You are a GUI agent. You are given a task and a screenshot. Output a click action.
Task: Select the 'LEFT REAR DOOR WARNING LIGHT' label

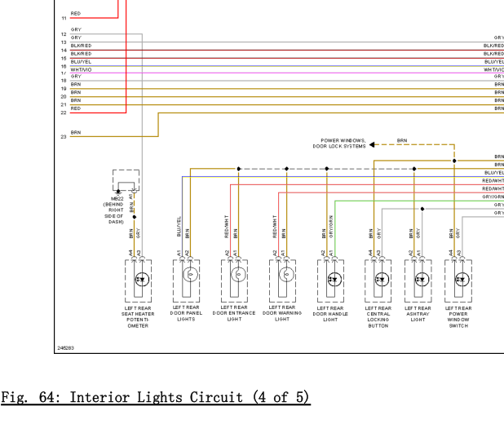tap(282, 313)
